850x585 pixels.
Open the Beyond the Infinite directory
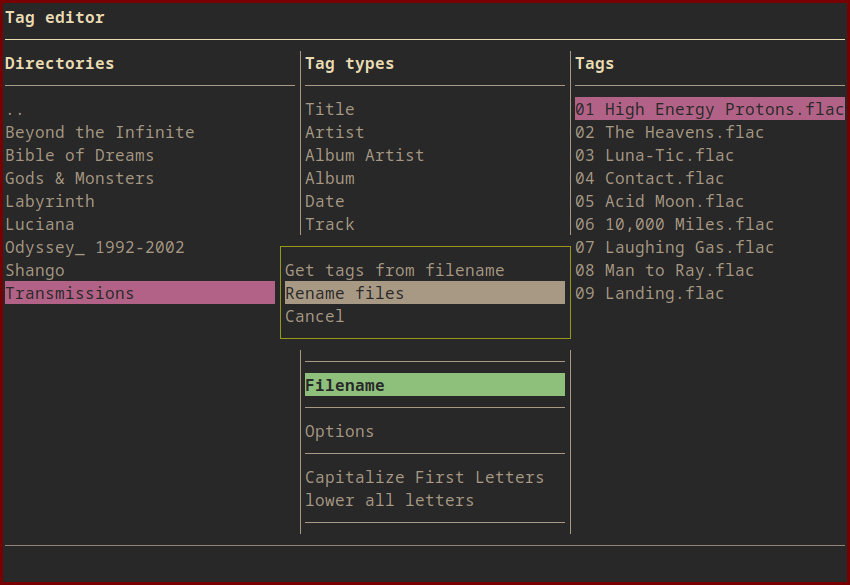pos(100,132)
